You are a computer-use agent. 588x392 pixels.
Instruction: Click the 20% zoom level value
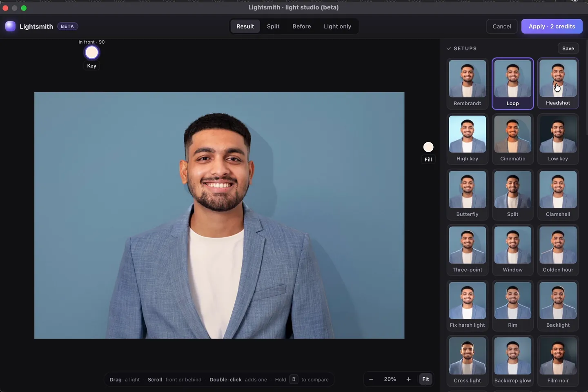(390, 379)
